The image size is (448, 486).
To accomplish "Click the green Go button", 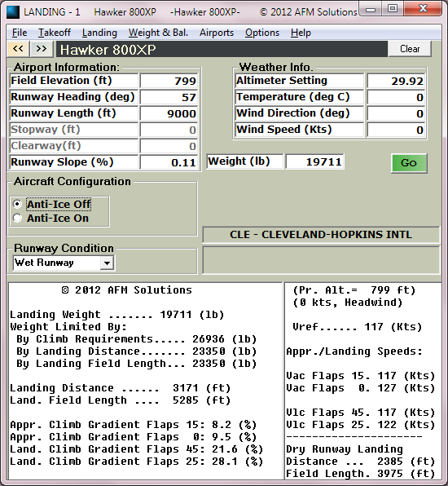I will [409, 163].
